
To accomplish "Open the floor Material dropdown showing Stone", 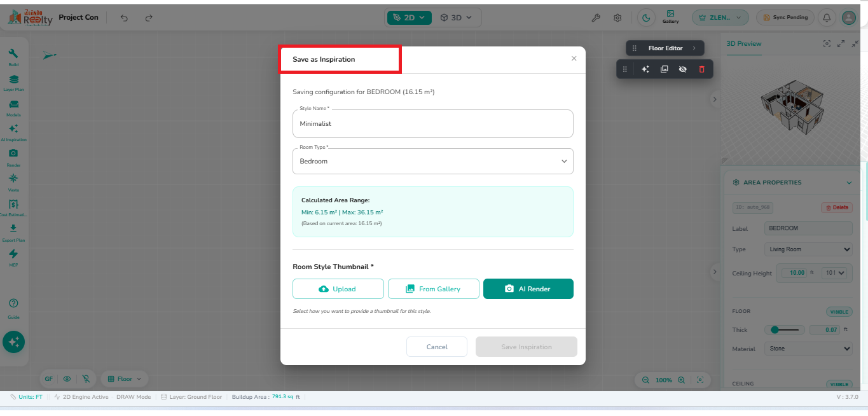I will 808,349.
